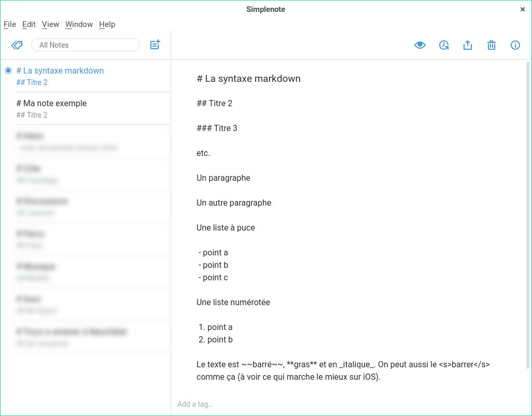Click the '- point c' bullet line

click(x=213, y=277)
